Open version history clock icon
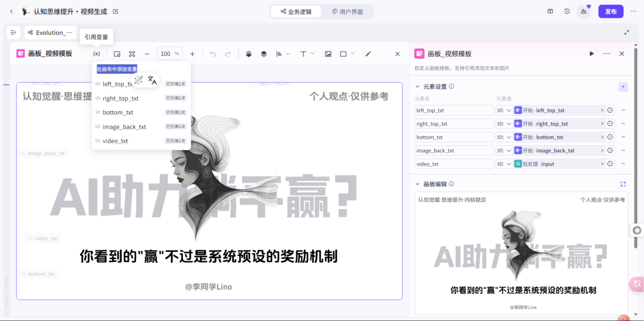The width and height of the screenshot is (644, 321). pos(566,11)
